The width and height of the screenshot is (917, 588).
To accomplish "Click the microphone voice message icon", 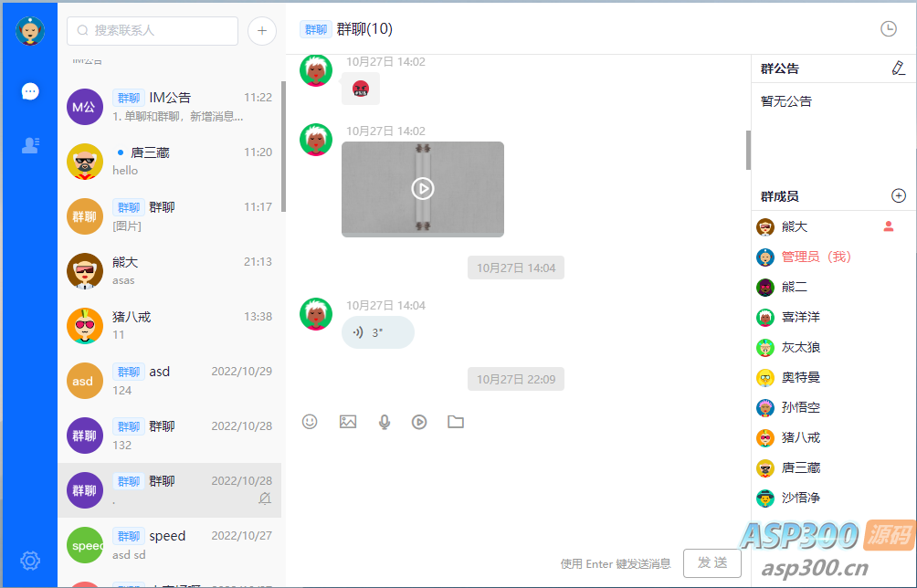I will pos(385,422).
